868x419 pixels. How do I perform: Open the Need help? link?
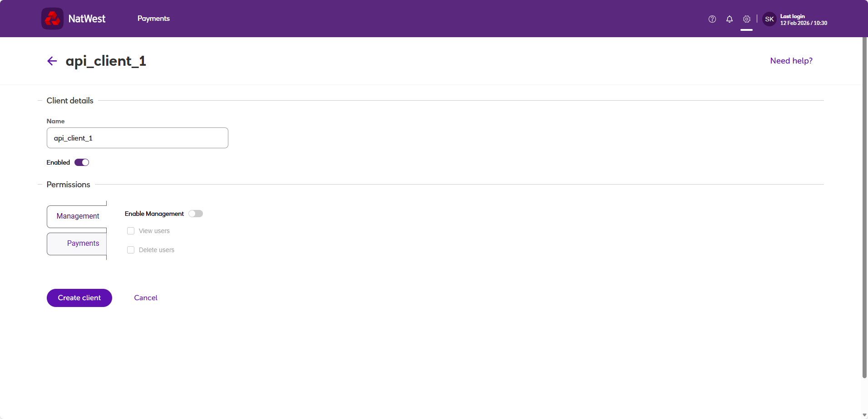click(x=791, y=61)
